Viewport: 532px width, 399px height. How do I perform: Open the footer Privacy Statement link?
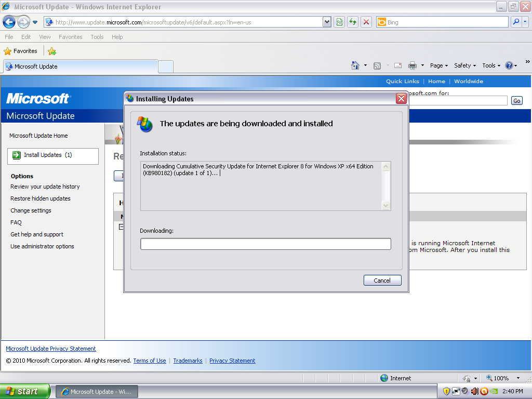(232, 361)
